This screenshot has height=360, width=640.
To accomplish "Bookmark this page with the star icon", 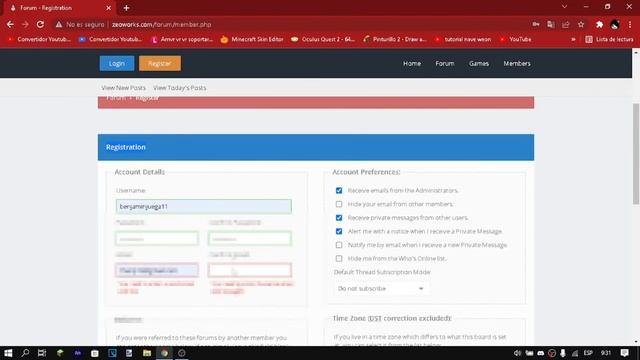I will click(581, 24).
